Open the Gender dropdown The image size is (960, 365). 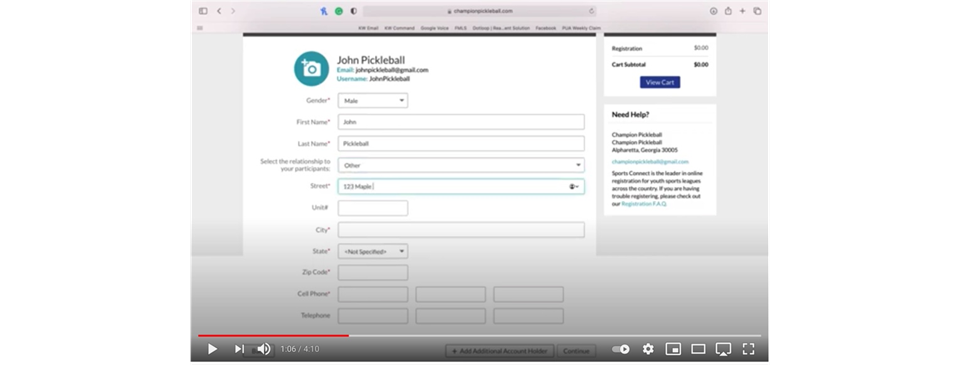point(372,100)
